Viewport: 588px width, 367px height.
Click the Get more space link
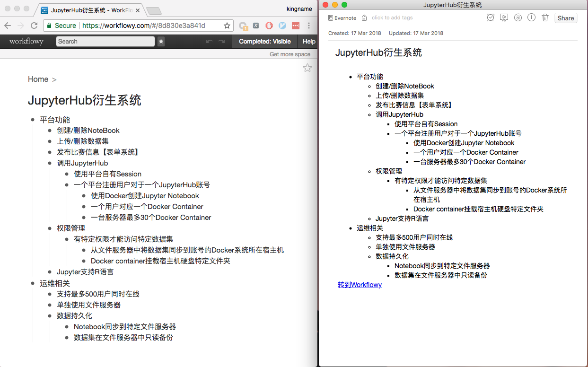click(x=290, y=54)
